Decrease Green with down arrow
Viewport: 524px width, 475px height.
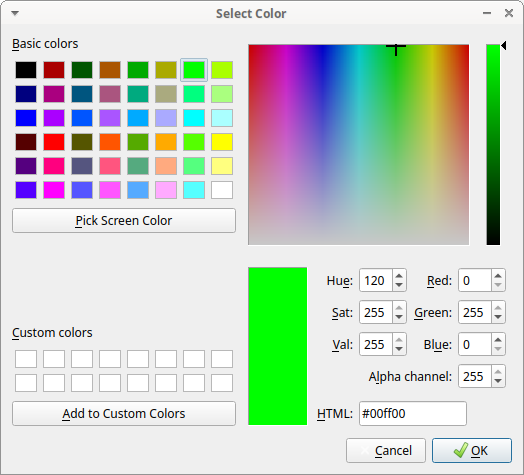pos(498,317)
